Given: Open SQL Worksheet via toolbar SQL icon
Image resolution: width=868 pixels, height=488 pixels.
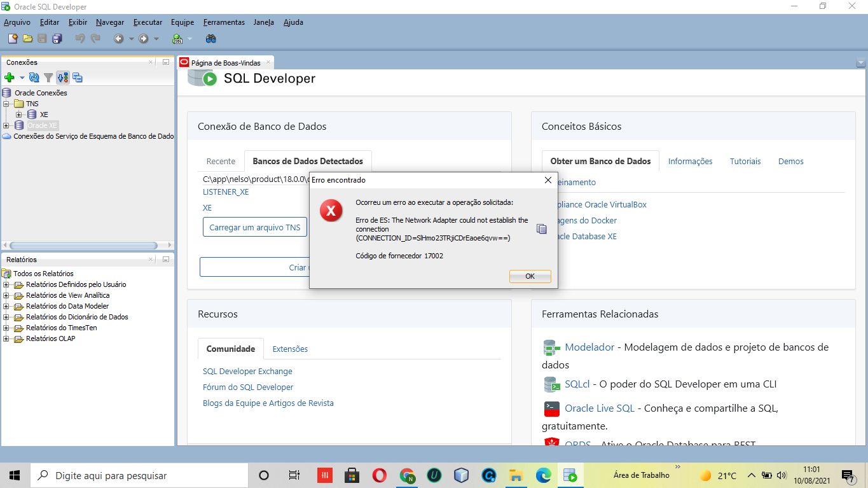Looking at the screenshot, I should click(x=178, y=39).
